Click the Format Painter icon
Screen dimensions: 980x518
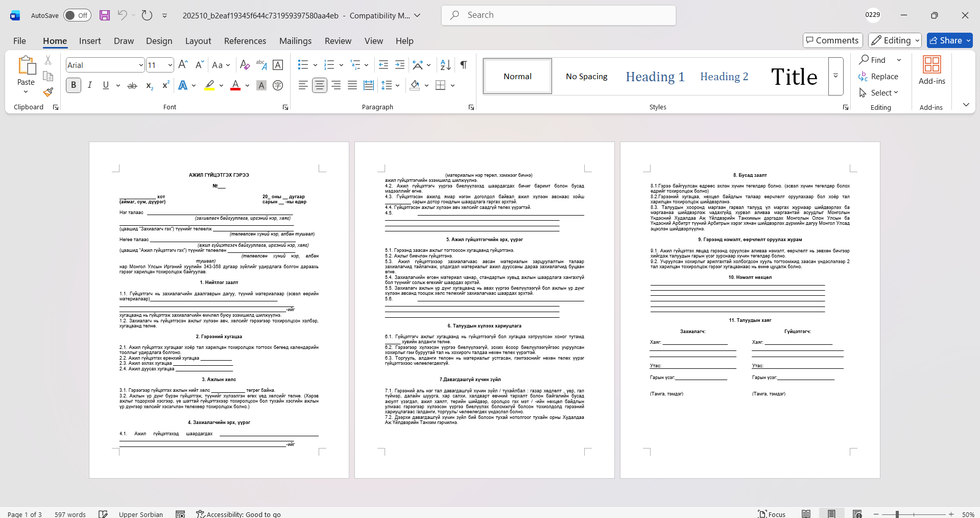tap(48, 92)
